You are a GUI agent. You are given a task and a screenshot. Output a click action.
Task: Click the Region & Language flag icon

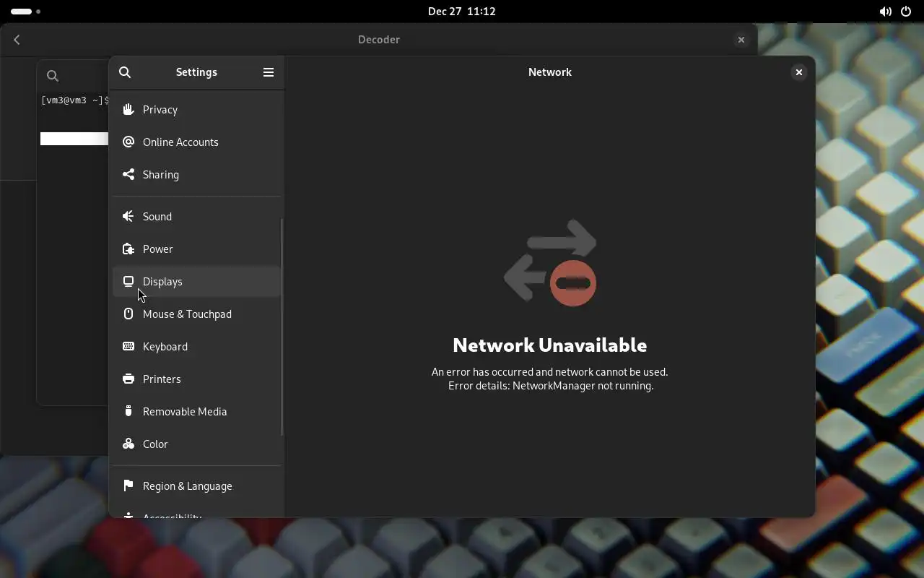click(128, 486)
